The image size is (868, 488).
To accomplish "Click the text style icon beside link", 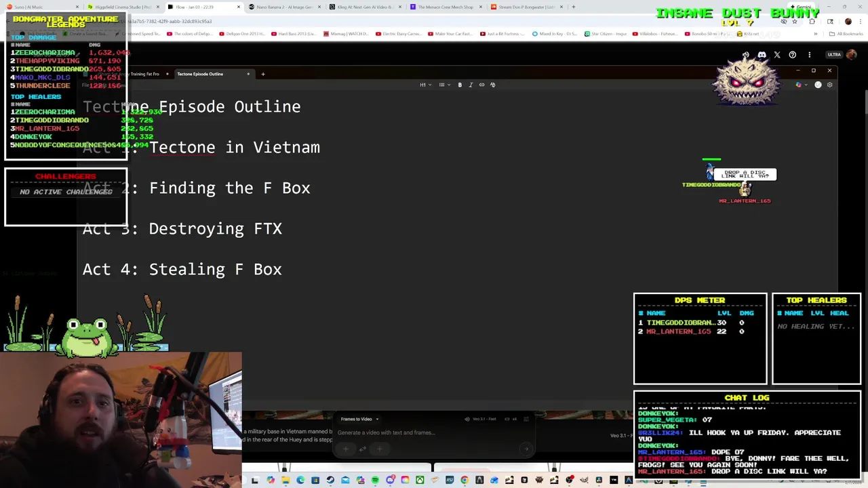I will coord(493,85).
